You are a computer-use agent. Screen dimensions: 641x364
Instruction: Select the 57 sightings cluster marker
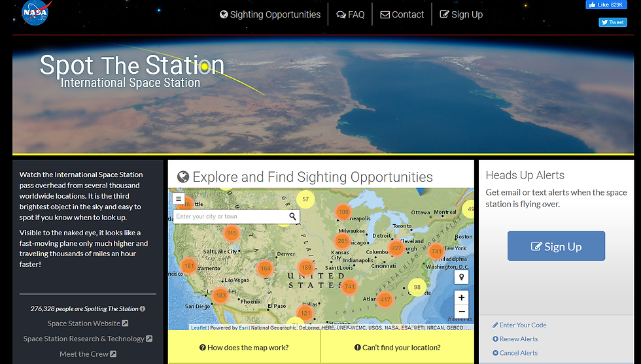(305, 199)
